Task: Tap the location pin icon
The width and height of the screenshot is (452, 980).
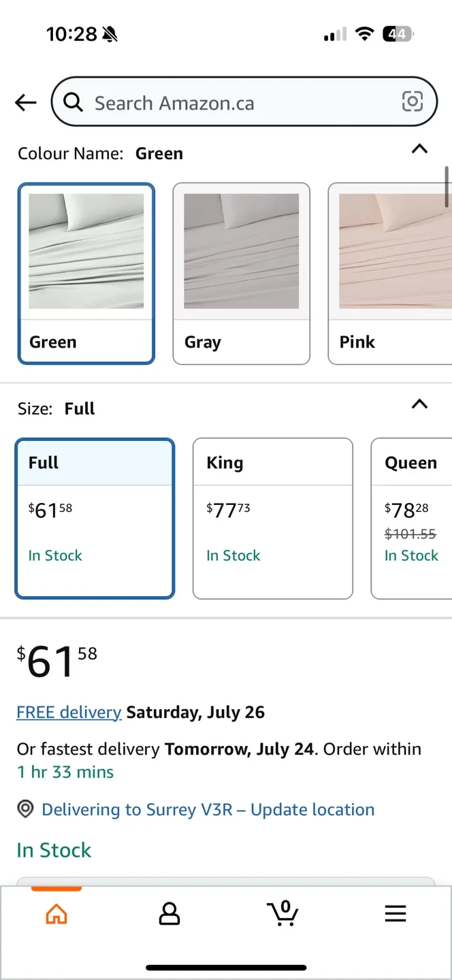Action: [25, 809]
